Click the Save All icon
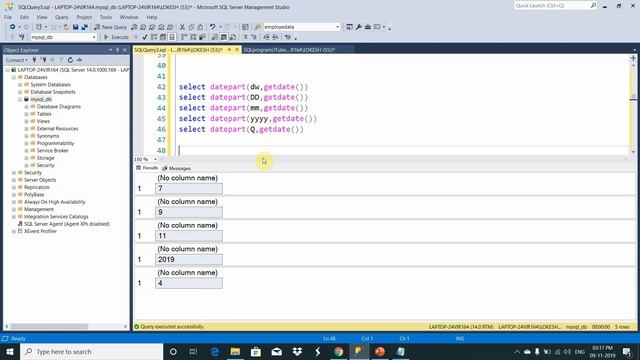Image resolution: width=640 pixels, height=360 pixels. [x=85, y=27]
